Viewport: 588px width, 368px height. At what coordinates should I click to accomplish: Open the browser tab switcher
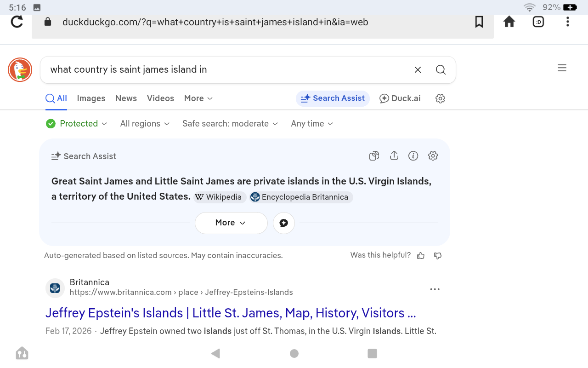pos(538,22)
